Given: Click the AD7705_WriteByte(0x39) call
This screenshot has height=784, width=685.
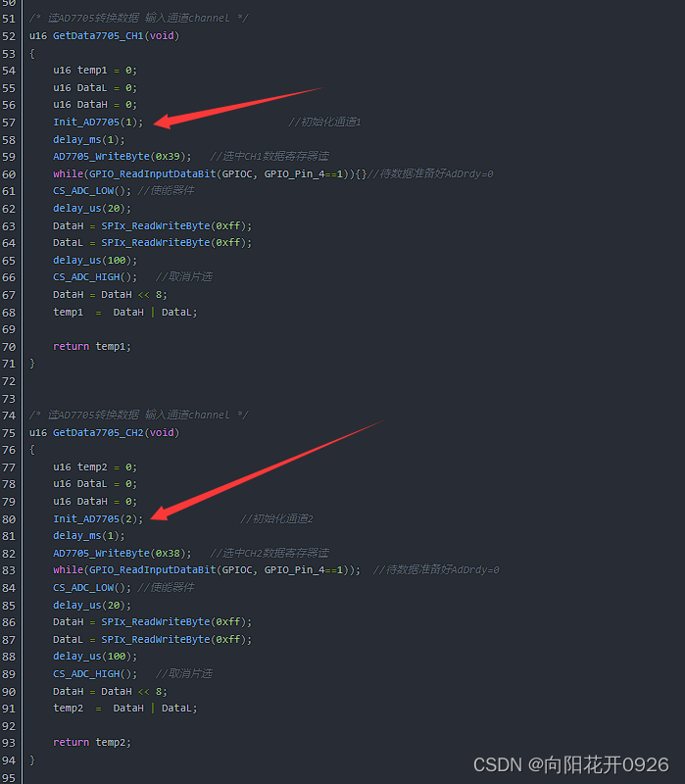Looking at the screenshot, I should coord(122,157).
